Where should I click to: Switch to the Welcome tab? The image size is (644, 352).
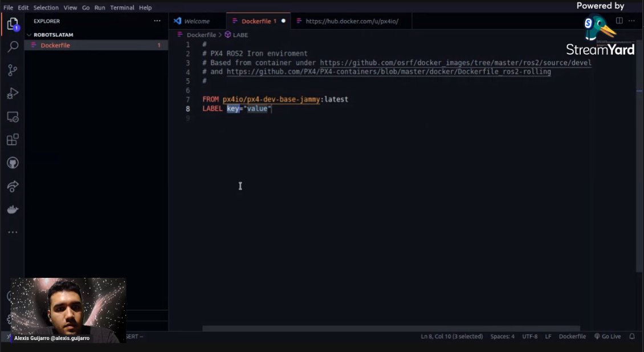click(197, 21)
